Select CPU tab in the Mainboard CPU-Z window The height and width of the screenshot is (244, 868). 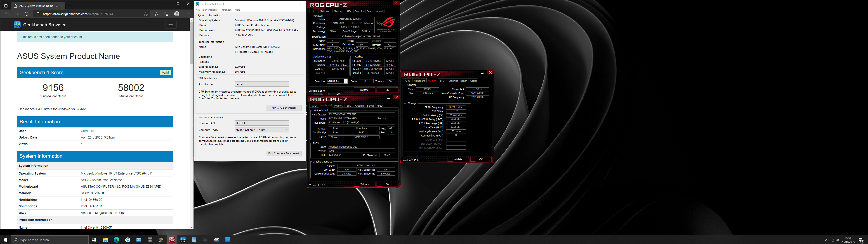tap(314, 106)
